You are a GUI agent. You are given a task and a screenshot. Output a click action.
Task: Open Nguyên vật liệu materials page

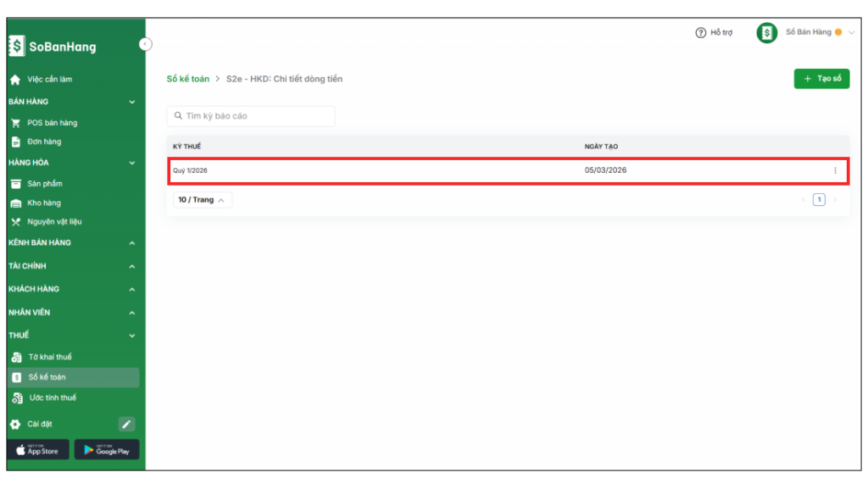(x=54, y=222)
